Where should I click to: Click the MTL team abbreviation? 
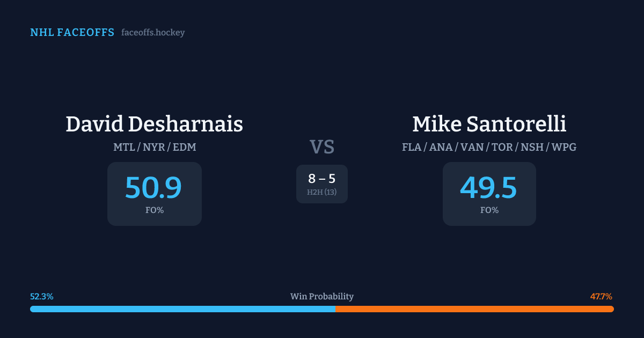coord(124,147)
